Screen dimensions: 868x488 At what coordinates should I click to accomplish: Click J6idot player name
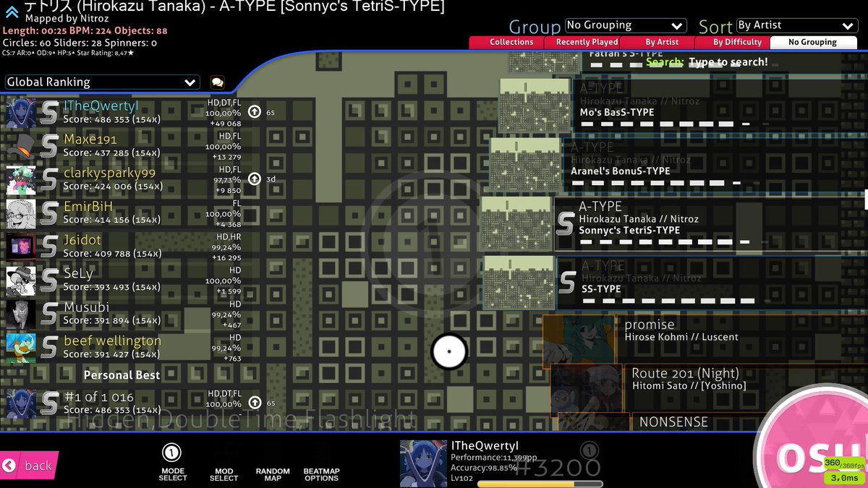click(x=82, y=240)
